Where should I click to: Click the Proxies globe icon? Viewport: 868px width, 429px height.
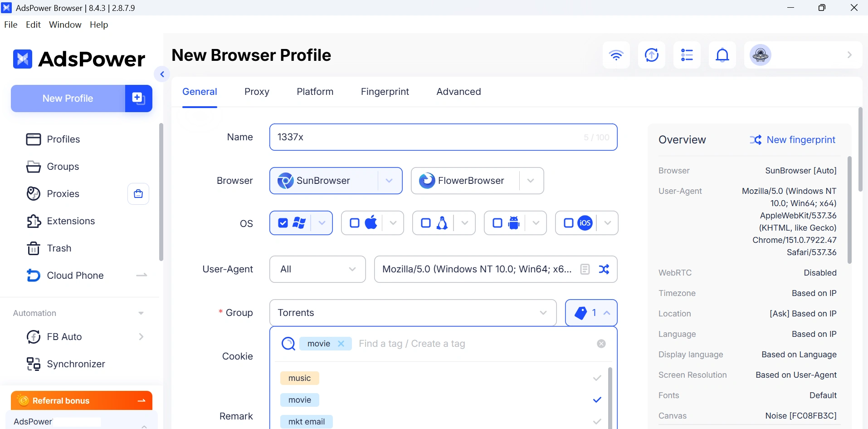(34, 194)
